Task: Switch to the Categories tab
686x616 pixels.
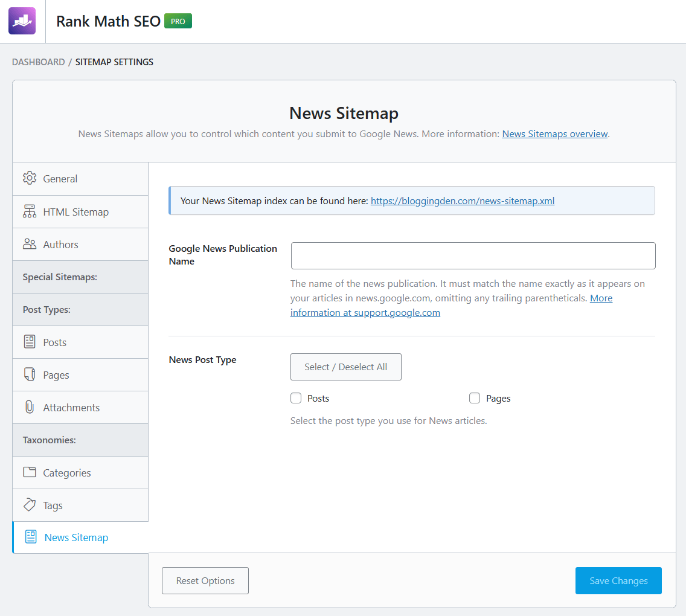Action: tap(80, 472)
